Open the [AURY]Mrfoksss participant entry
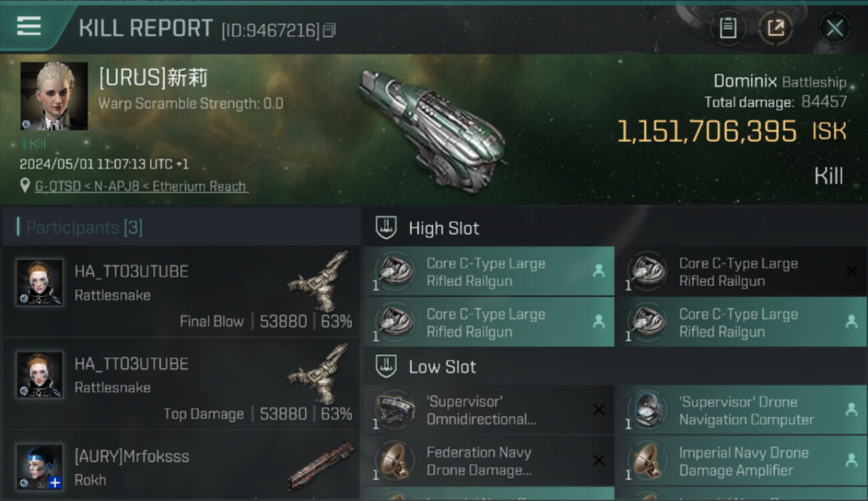Viewport: 868px width, 501px height. (182, 468)
